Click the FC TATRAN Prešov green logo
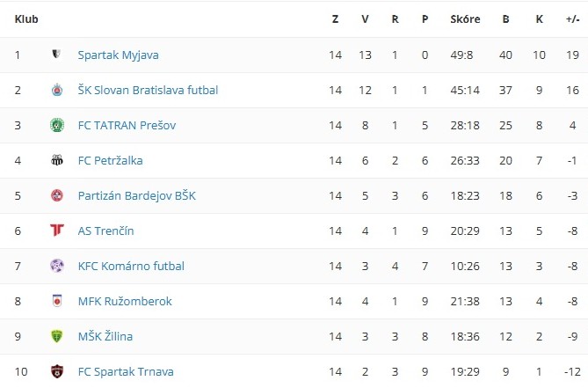 point(57,125)
